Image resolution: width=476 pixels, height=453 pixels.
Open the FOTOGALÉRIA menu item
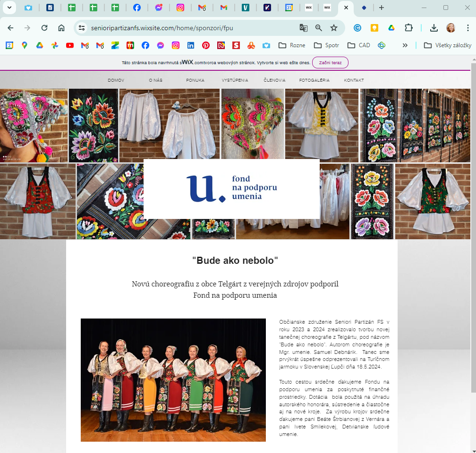coord(314,80)
